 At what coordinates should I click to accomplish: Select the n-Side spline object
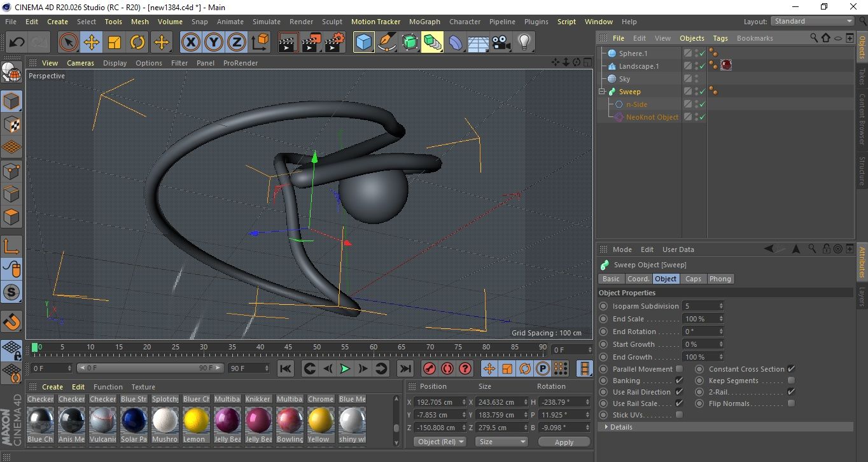[x=636, y=104]
